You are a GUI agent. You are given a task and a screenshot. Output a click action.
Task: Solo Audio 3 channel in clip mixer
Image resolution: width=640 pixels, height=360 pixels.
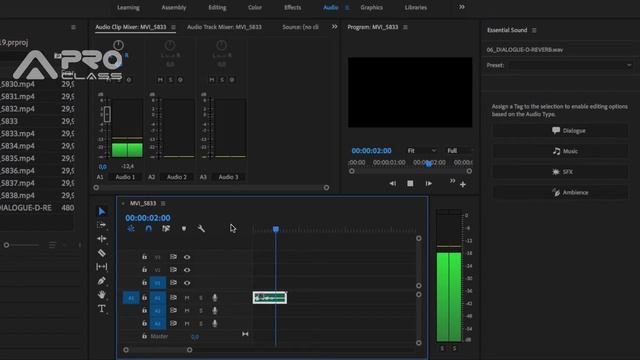click(222, 80)
